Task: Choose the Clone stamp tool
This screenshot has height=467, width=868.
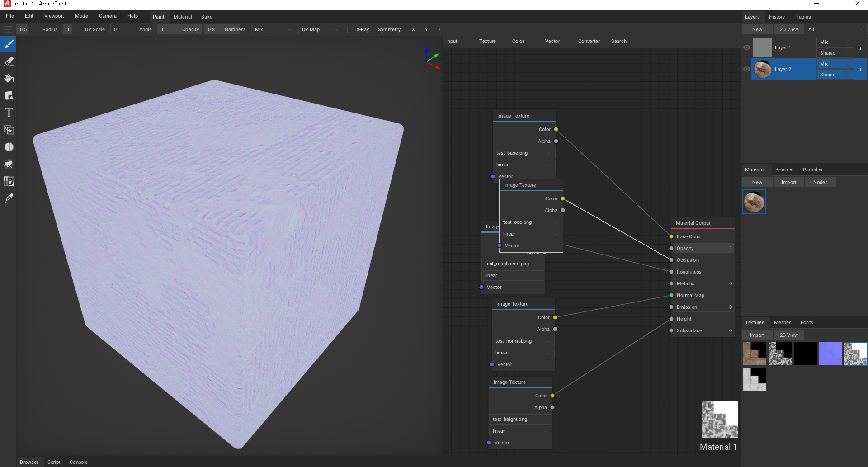Action: coord(9,130)
